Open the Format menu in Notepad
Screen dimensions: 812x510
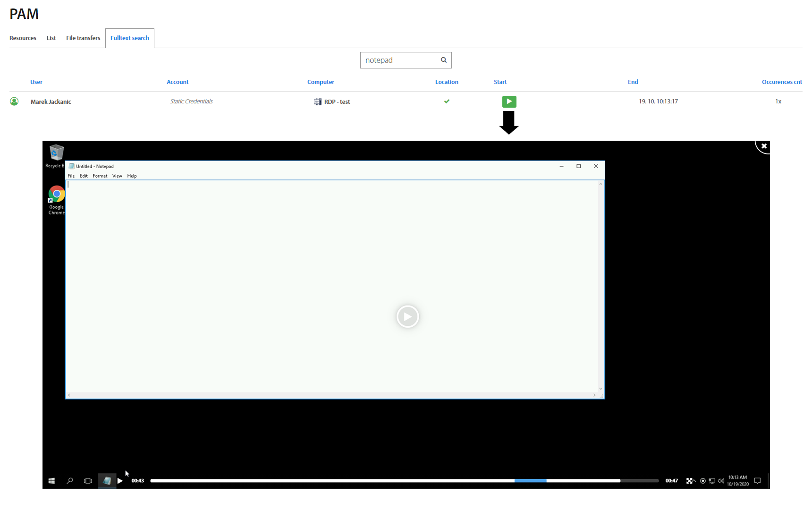click(100, 176)
